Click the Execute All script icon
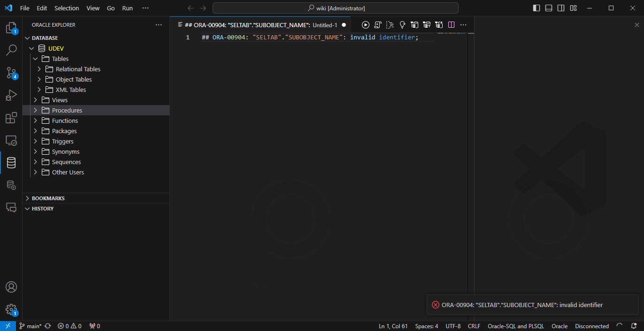This screenshot has width=644, height=331. point(377,25)
